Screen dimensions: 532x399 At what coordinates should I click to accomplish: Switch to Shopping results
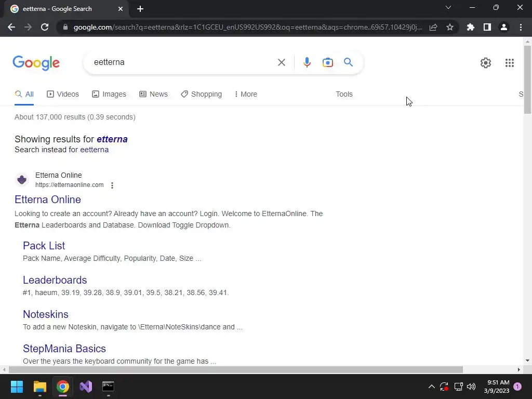tap(201, 95)
